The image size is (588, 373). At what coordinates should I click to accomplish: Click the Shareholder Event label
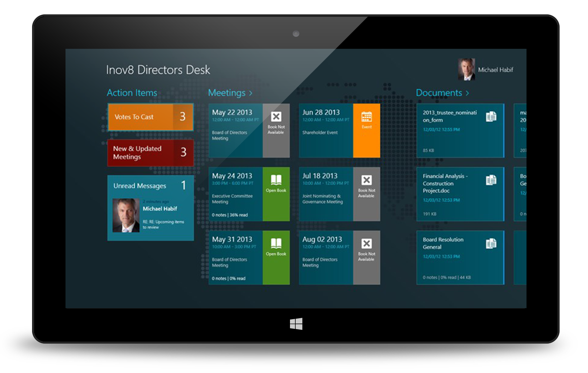point(320,133)
